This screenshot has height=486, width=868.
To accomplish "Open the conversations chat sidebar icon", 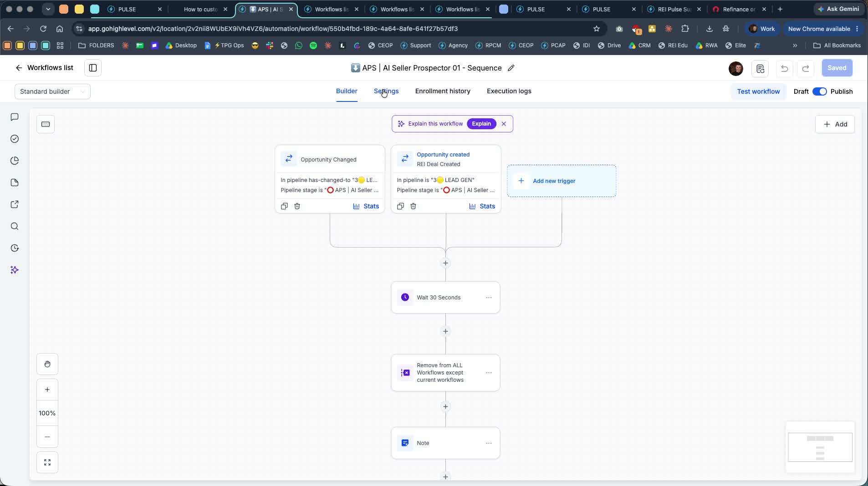I will pyautogui.click(x=15, y=117).
